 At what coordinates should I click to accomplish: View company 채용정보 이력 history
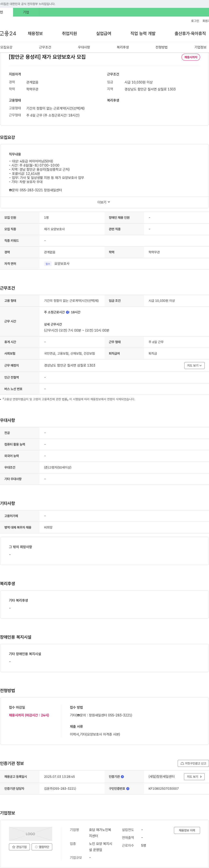pos(187,830)
